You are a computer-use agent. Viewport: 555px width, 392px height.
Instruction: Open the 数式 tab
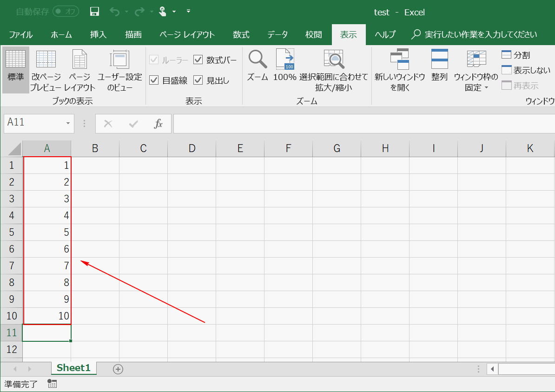(x=241, y=34)
